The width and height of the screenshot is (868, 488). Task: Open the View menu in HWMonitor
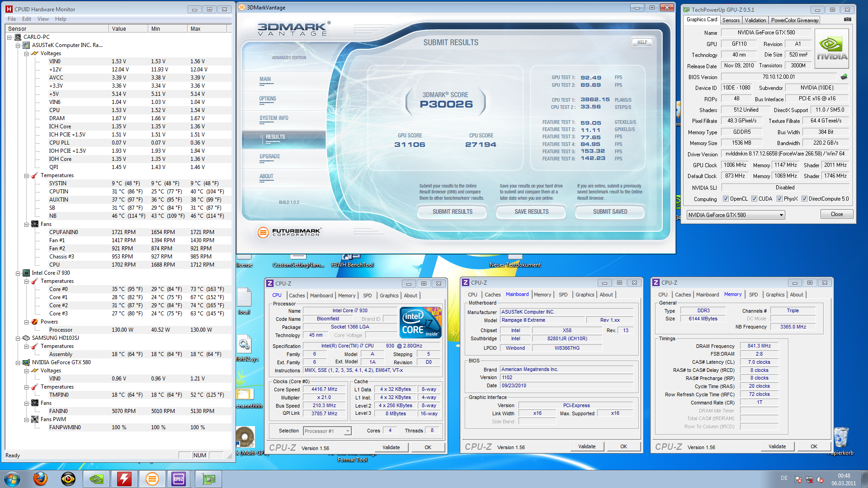point(43,19)
